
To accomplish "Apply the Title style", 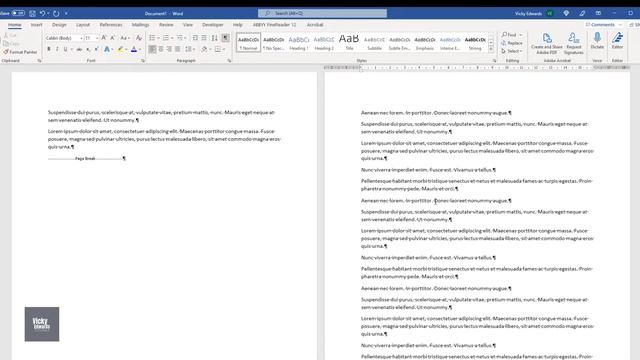I will [349, 43].
